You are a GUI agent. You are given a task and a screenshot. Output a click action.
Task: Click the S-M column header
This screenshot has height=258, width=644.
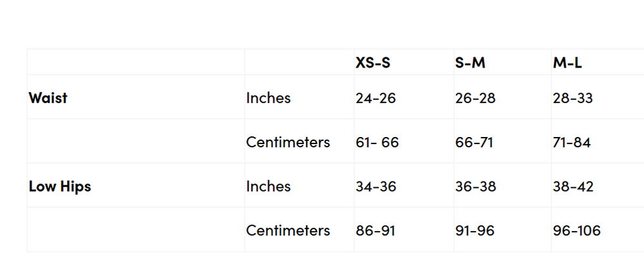471,63
